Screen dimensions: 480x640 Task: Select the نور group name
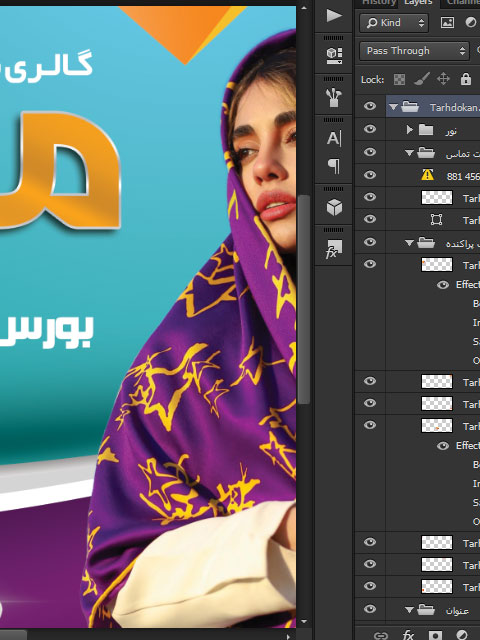451,131
